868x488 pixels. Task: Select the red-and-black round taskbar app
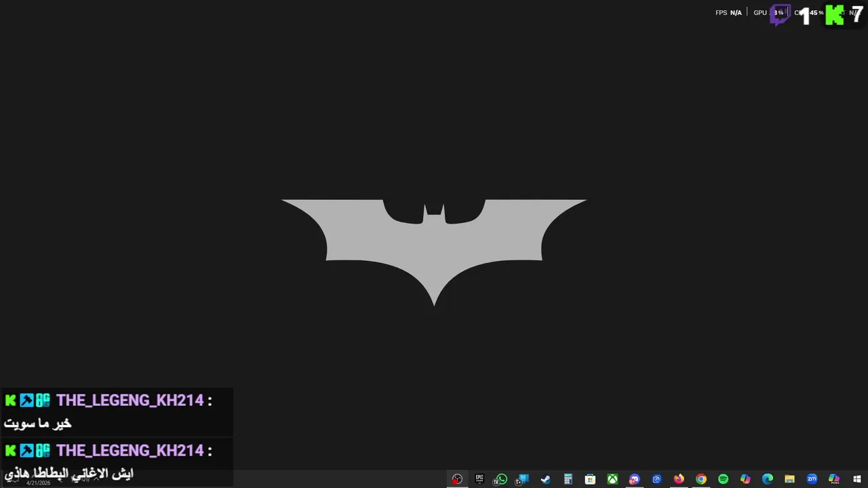457,479
